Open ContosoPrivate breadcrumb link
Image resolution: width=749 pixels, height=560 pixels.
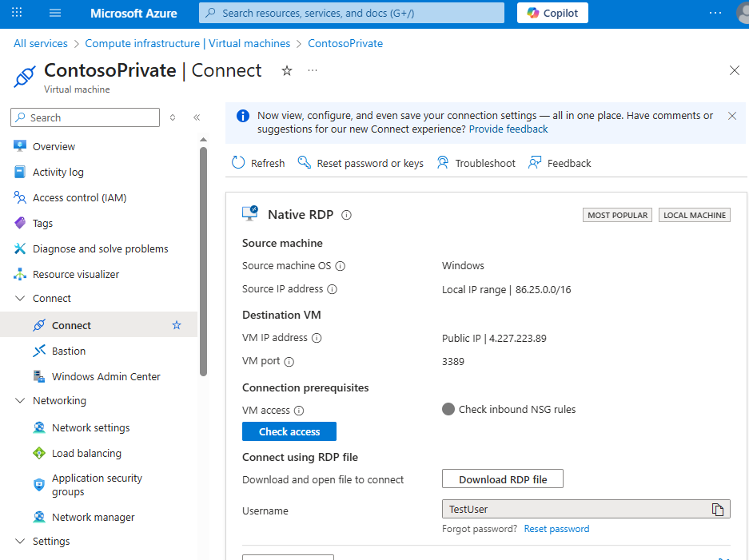[345, 43]
